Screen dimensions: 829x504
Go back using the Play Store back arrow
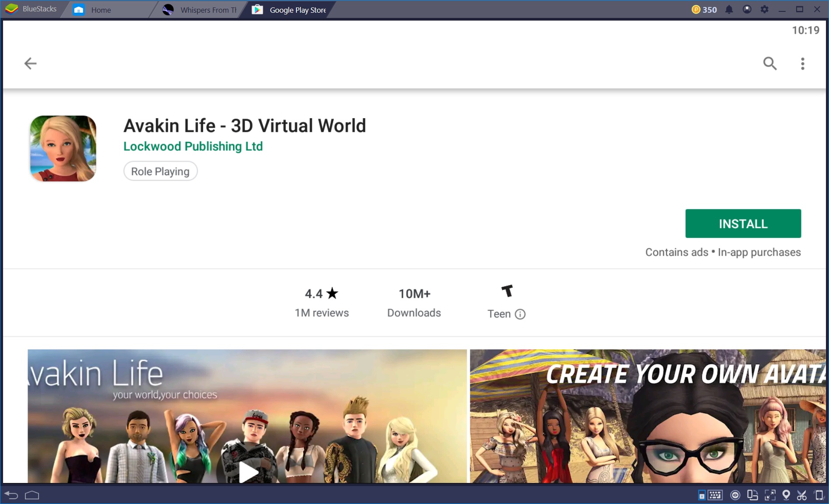pos(30,63)
